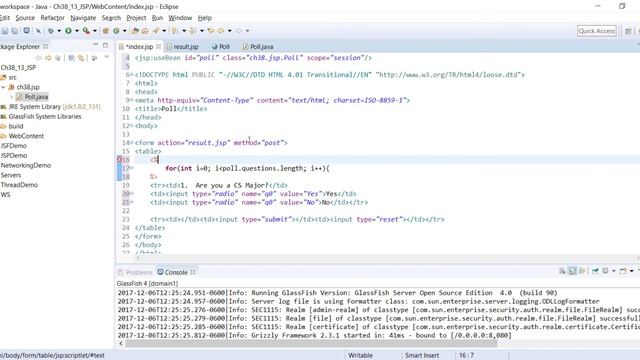Click the Open Type icon
The height and width of the screenshot is (360, 640).
[x=135, y=31]
